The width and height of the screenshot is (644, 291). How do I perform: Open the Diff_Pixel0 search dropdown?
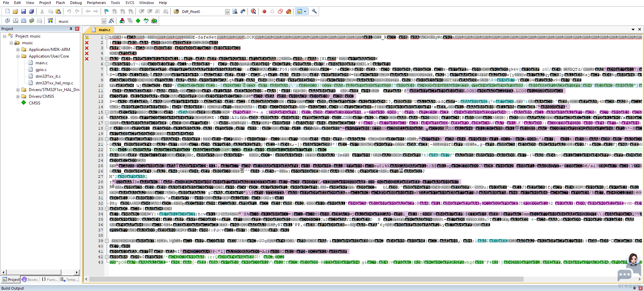(227, 12)
